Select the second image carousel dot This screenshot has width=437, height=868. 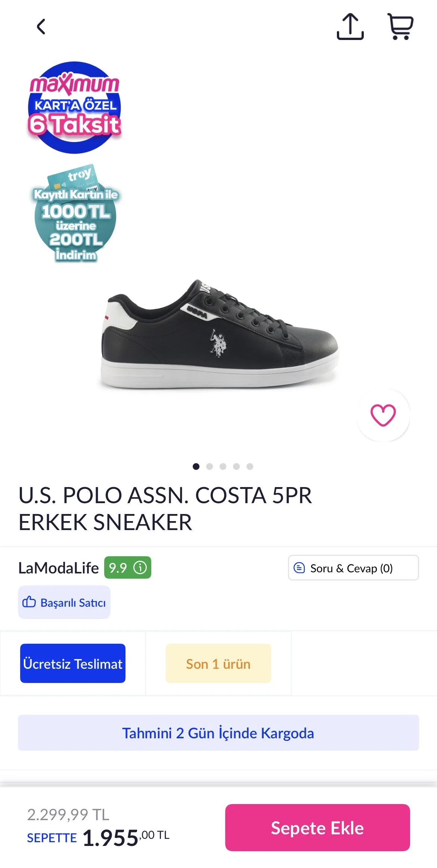coord(210,467)
